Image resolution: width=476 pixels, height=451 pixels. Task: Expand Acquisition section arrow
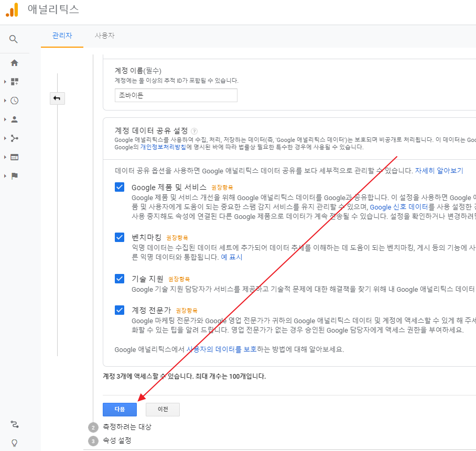click(x=5, y=139)
